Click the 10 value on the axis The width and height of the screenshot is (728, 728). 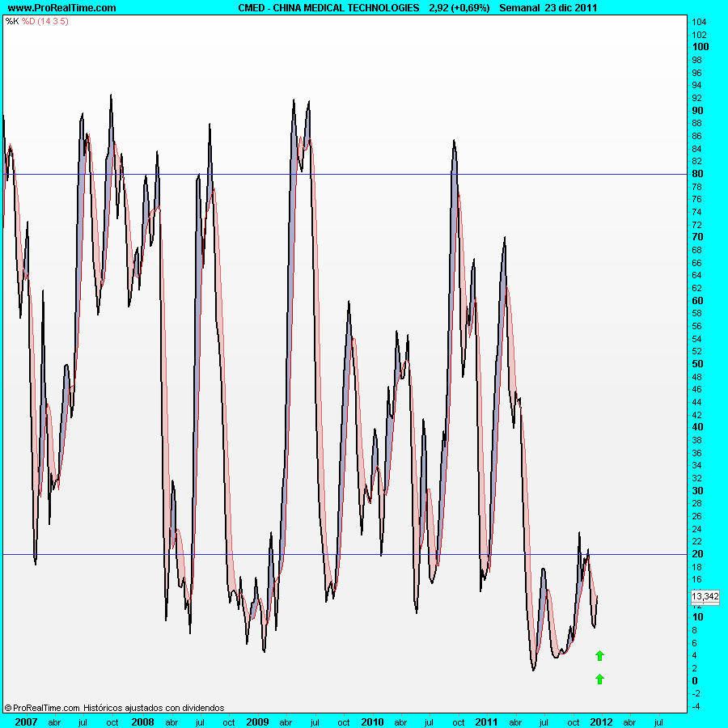[697, 617]
